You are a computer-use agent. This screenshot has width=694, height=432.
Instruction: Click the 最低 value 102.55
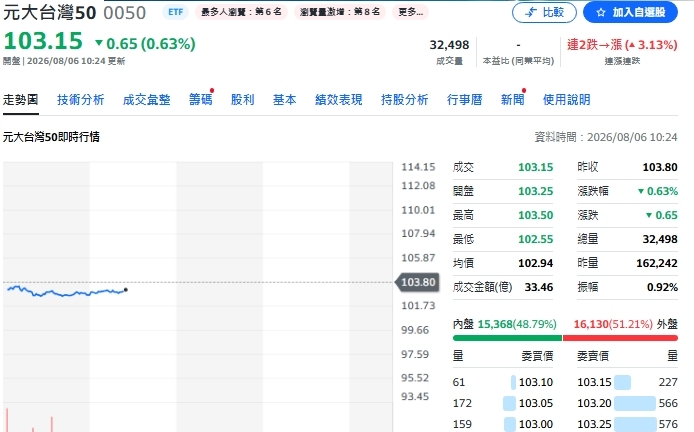(x=536, y=239)
